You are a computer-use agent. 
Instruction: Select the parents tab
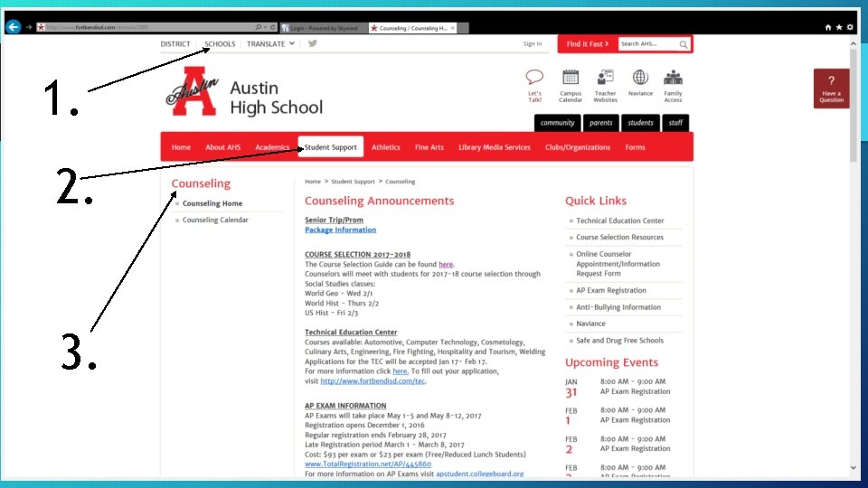tap(600, 123)
